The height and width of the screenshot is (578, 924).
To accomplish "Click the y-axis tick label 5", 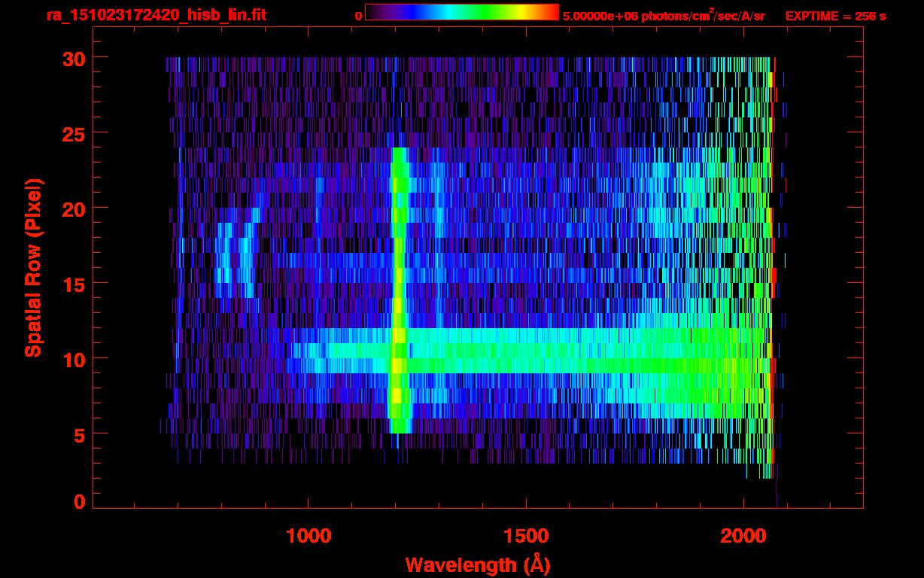I will (x=78, y=434).
